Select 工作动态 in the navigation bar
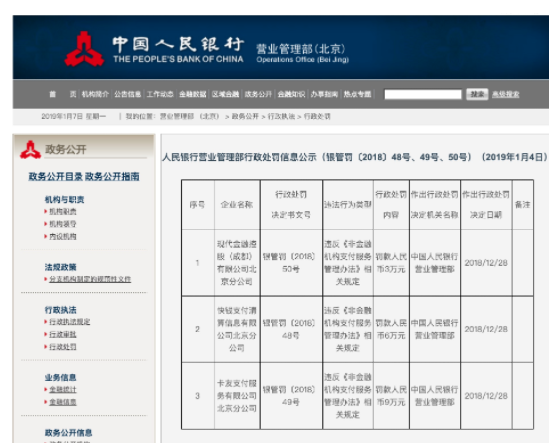Viewport: 551px width, 443px height. point(160,94)
